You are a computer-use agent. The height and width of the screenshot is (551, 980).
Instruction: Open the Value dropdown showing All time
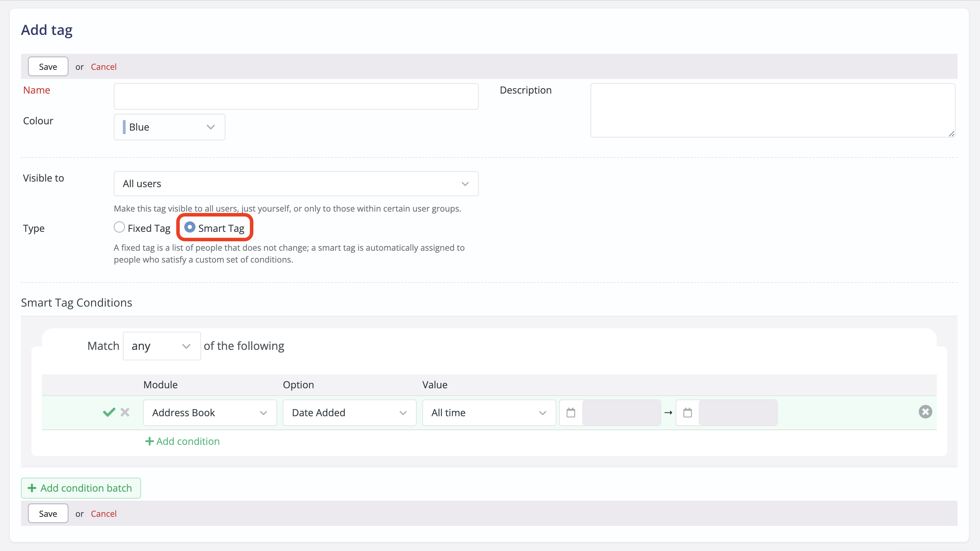coord(489,412)
